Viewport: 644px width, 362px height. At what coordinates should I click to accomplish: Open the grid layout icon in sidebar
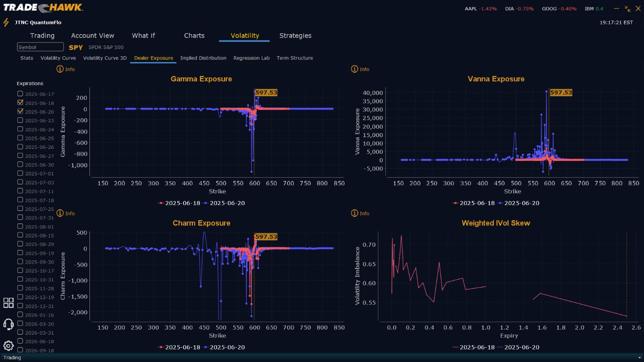click(9, 303)
